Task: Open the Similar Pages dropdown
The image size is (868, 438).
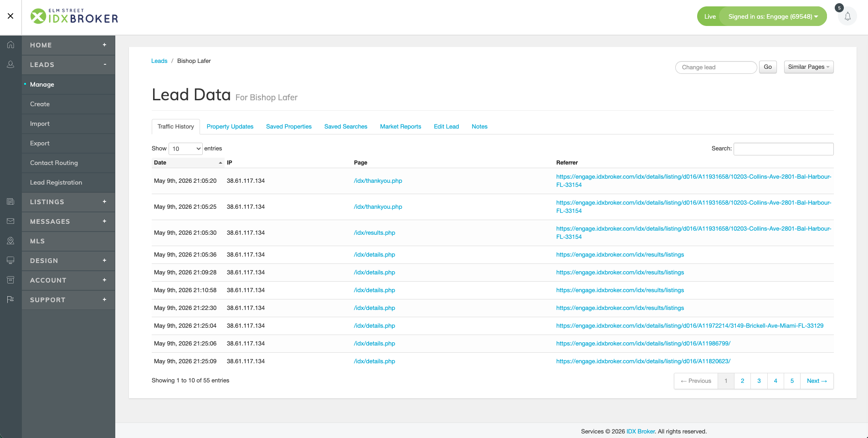Action: click(x=809, y=67)
